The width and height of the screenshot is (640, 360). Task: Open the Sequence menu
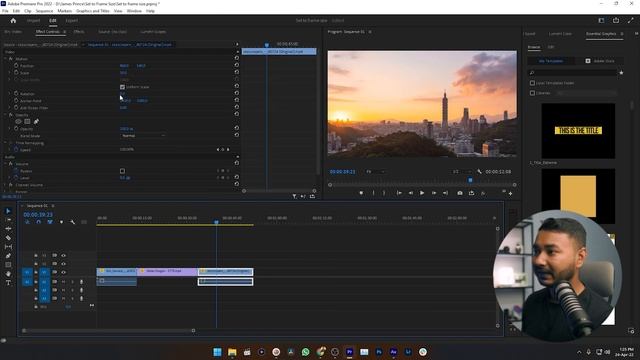(x=44, y=11)
